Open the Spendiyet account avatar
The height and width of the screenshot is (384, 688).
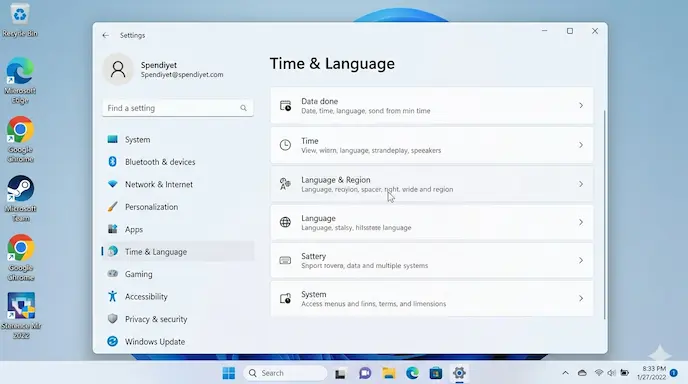[118, 69]
